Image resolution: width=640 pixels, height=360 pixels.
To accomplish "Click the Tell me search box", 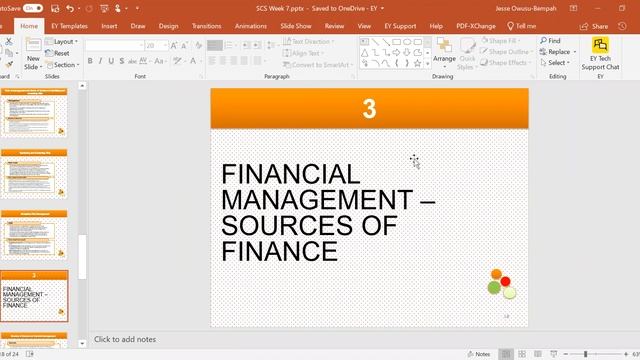I will tap(522, 26).
